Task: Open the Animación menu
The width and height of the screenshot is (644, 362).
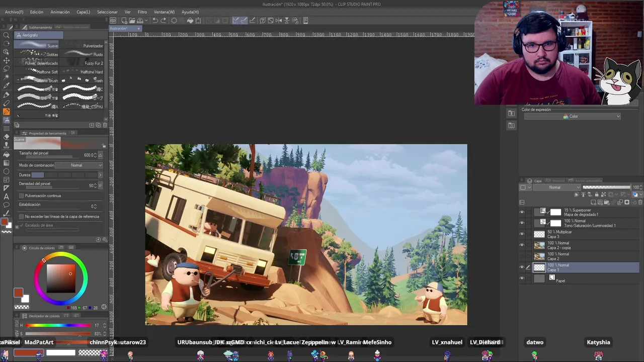Action: click(x=60, y=12)
